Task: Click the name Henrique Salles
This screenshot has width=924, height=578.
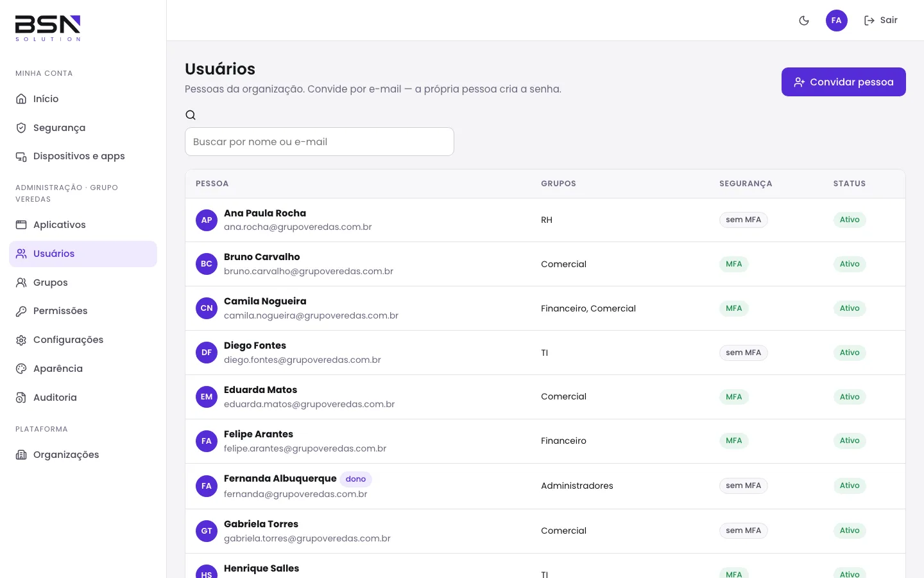Action: 262,568
